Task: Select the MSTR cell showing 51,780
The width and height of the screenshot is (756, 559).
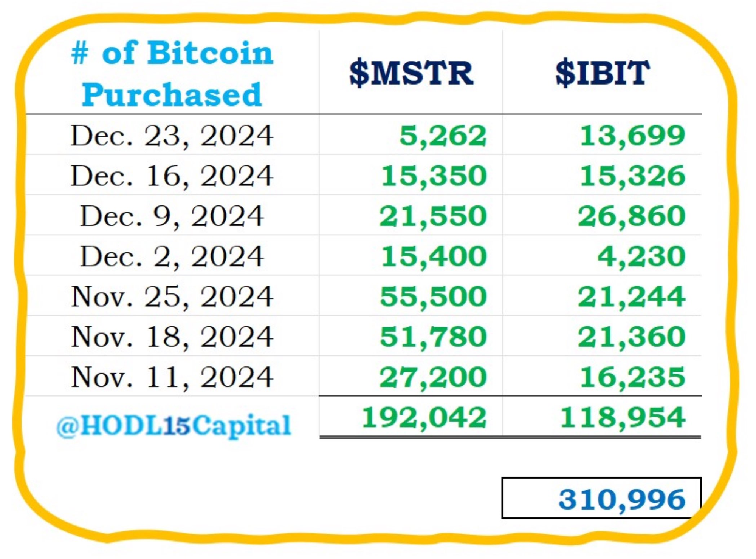Action: point(433,337)
